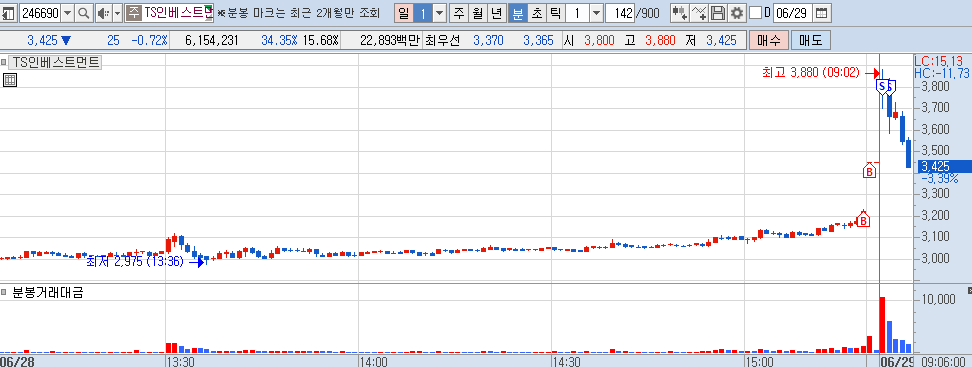
Task: Click the 매도 sell button
Action: (810, 41)
